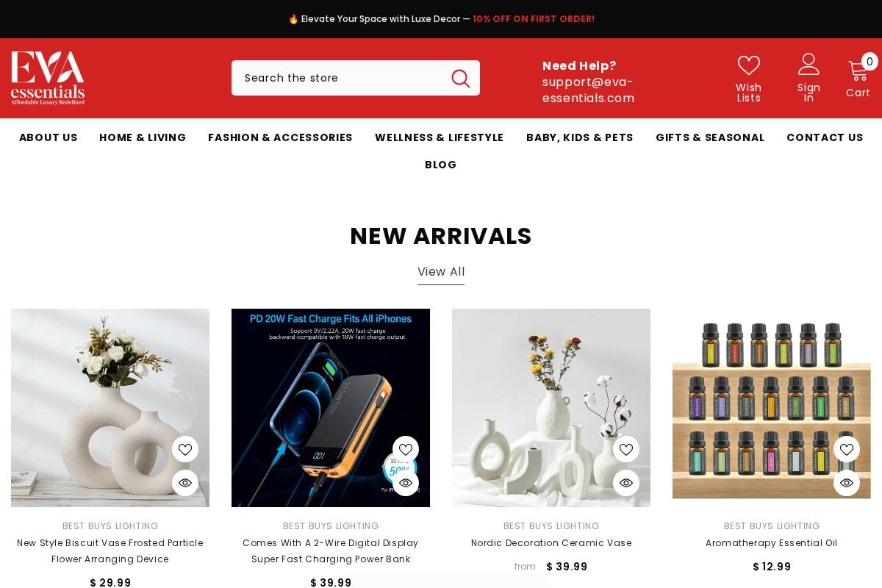Screen dimensions: 882x588
Task: Quick view Nordic Ceramic Vase eye icon
Action: [x=626, y=483]
